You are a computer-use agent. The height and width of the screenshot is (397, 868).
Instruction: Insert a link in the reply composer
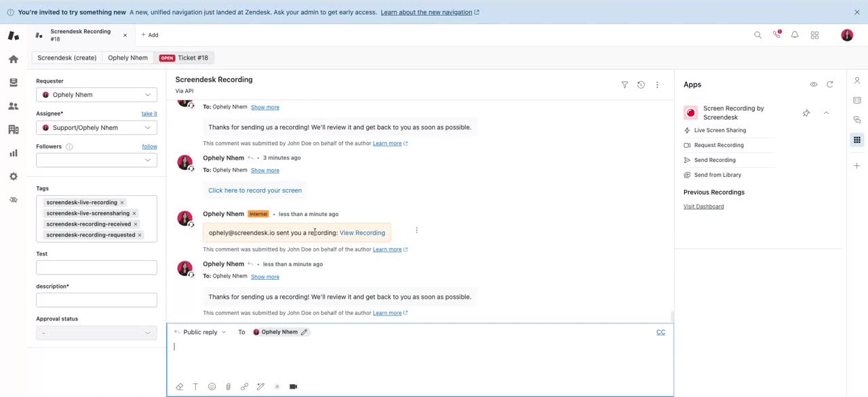tap(244, 387)
